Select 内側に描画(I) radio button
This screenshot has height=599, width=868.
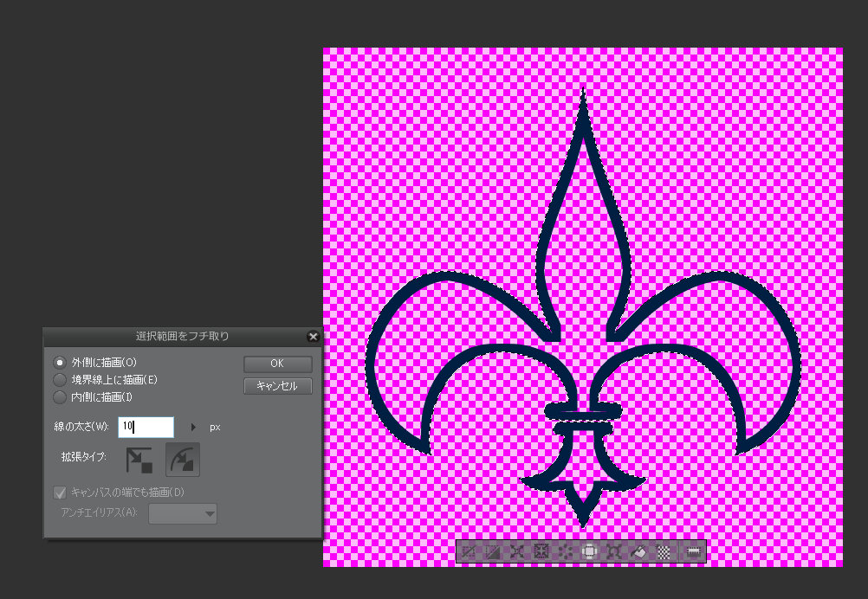(x=60, y=397)
